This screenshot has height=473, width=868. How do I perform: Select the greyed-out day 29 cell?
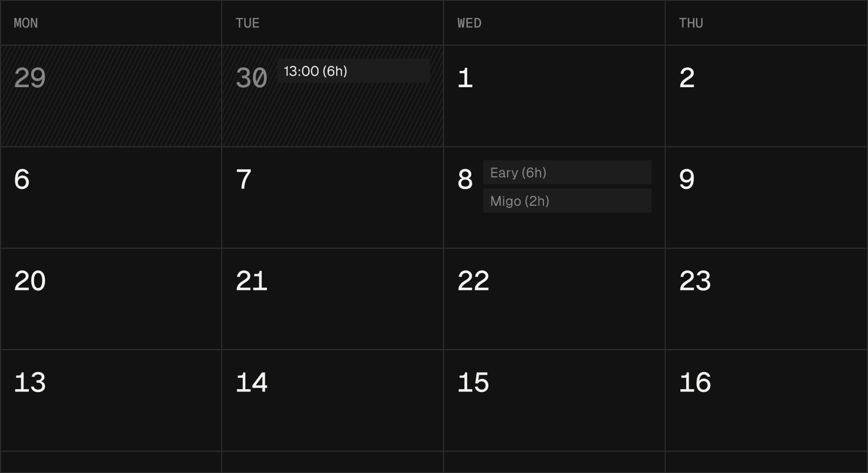tap(111, 96)
